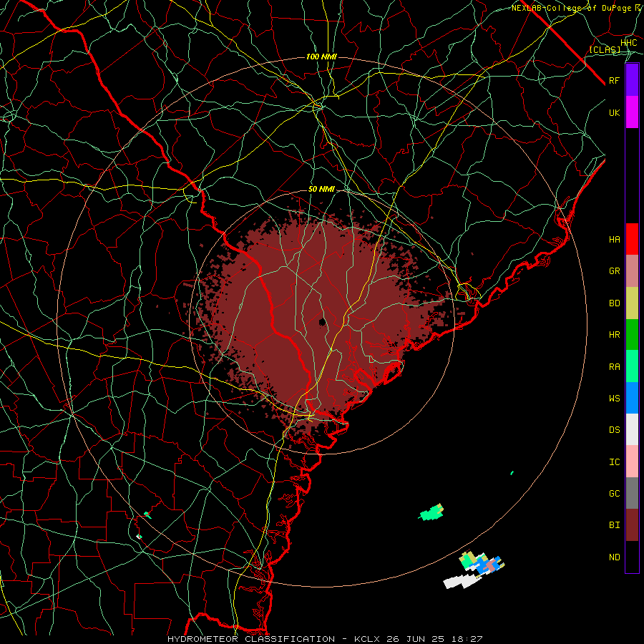Click the 'HYDROMETEOR CLASSIFICATION' title text

tap(251, 639)
